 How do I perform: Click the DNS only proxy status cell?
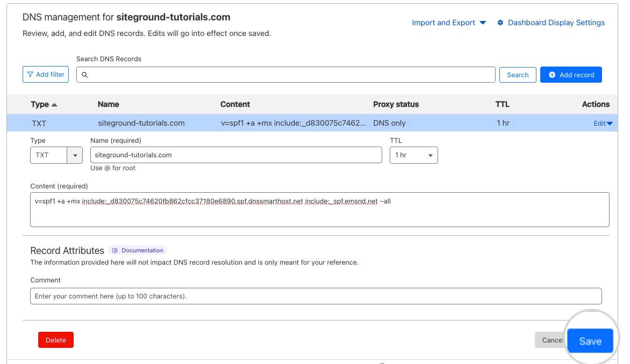coord(389,123)
